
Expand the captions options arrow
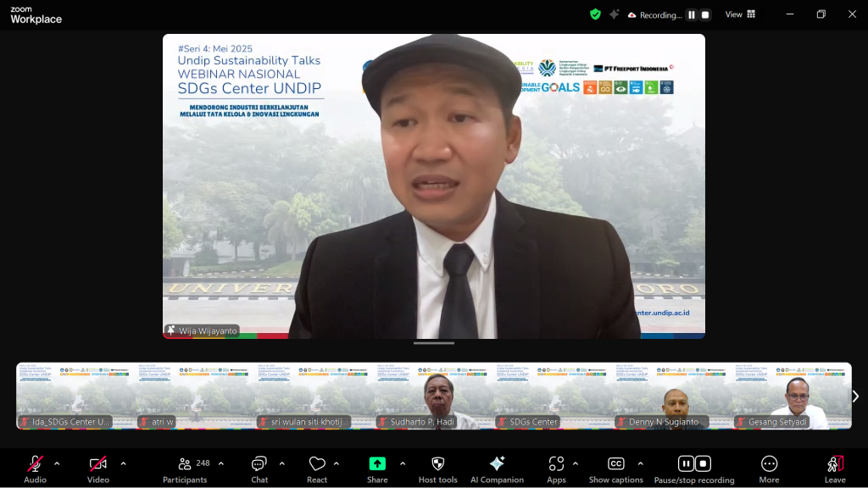(x=640, y=463)
